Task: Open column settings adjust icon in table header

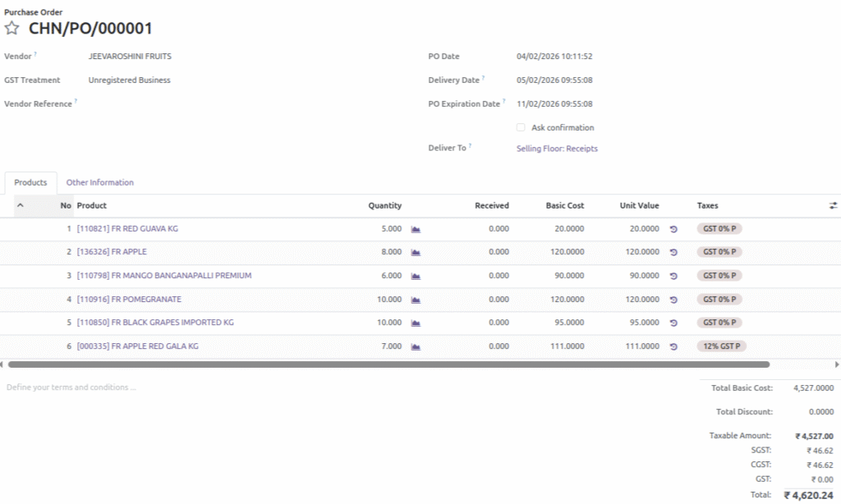Action: 833,206
